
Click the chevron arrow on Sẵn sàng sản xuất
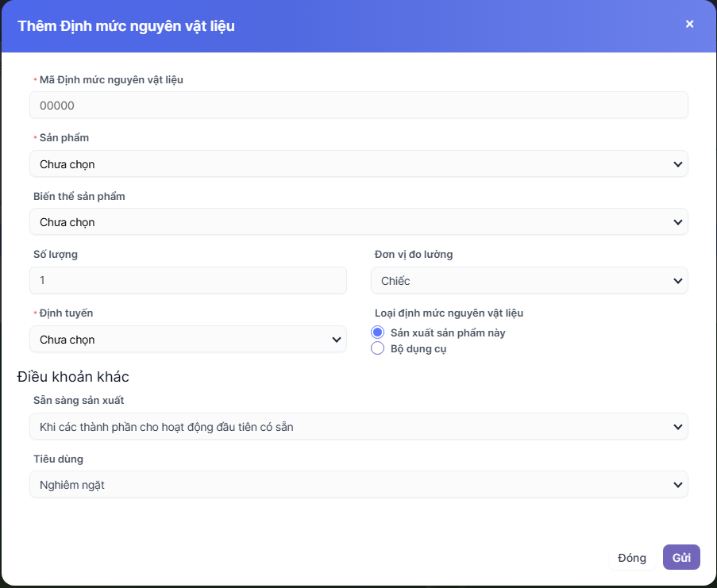point(677,427)
